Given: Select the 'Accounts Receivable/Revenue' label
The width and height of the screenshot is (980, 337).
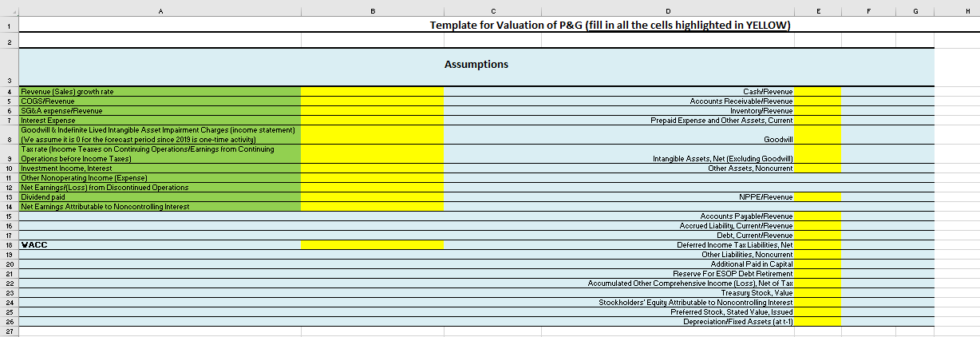Looking at the screenshot, I should point(669,101).
